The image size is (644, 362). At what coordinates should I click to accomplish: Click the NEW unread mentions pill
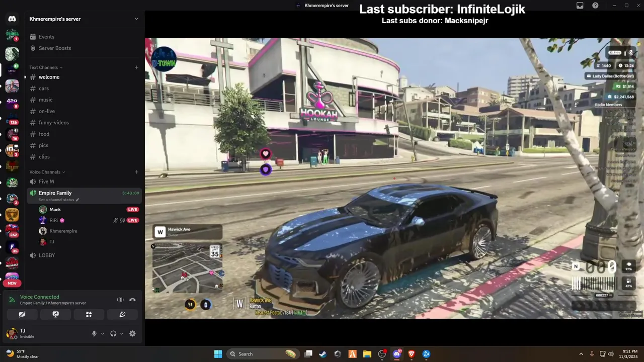point(12,283)
